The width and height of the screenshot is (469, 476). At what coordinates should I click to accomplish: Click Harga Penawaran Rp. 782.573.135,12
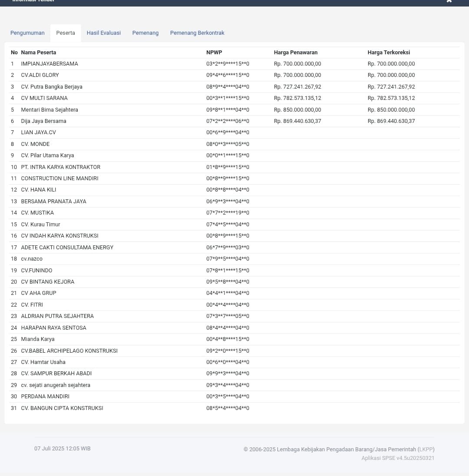pyautogui.click(x=297, y=98)
